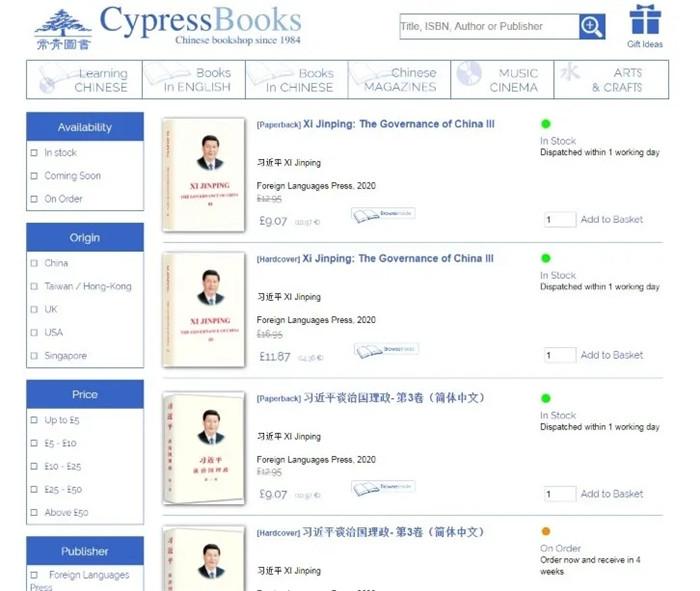Click the Publisher filter header

pos(85,551)
